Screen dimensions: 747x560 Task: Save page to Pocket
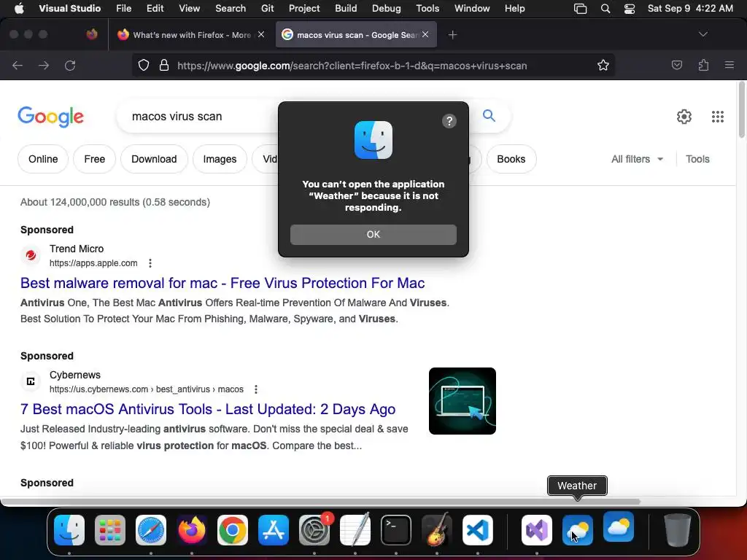point(676,65)
